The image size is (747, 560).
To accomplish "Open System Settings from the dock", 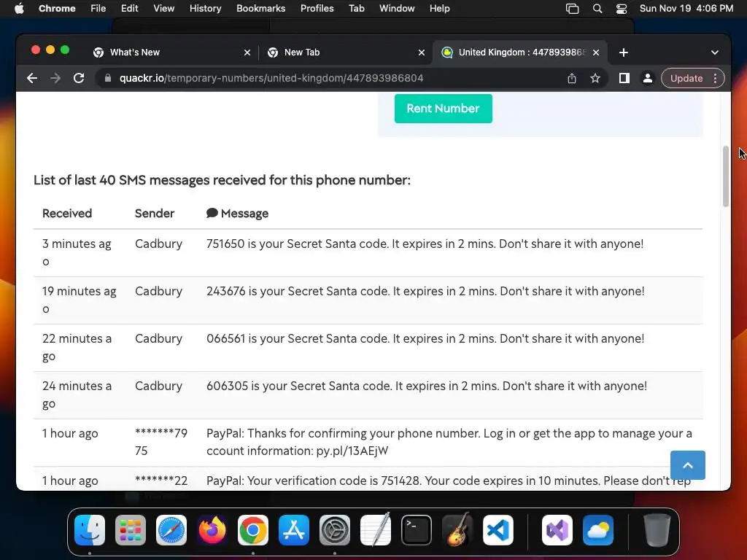I will coord(334,530).
